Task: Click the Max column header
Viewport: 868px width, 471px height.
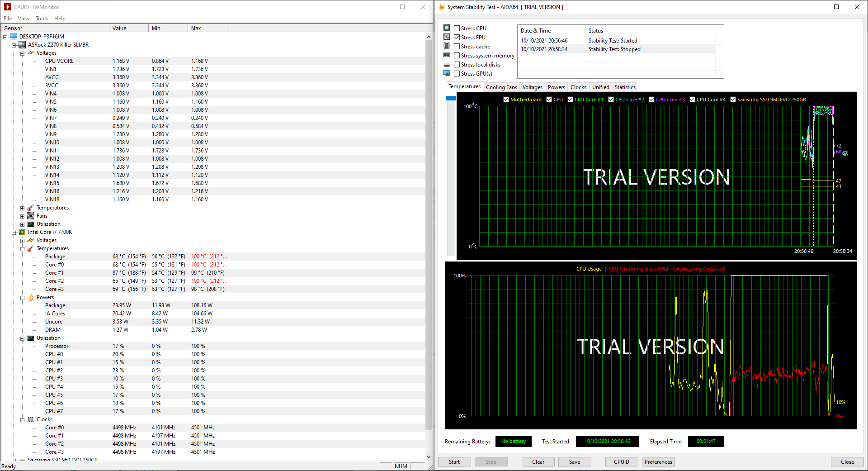Action: [x=208, y=28]
